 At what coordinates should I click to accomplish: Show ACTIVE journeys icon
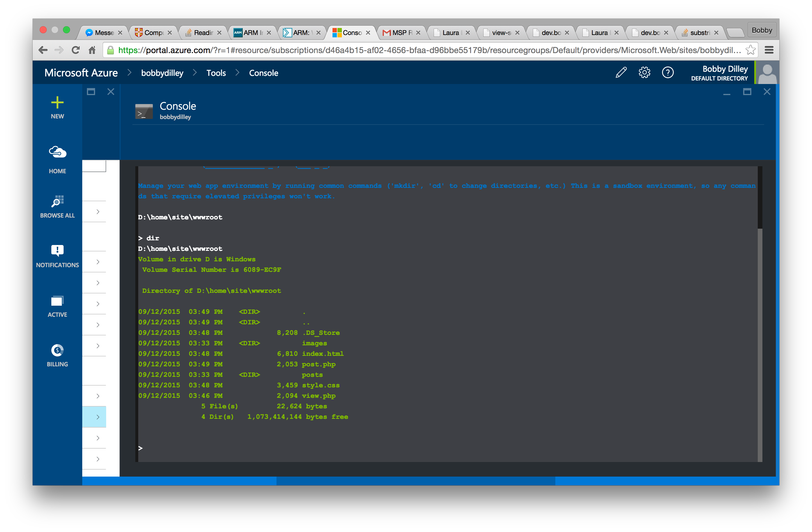pyautogui.click(x=57, y=301)
